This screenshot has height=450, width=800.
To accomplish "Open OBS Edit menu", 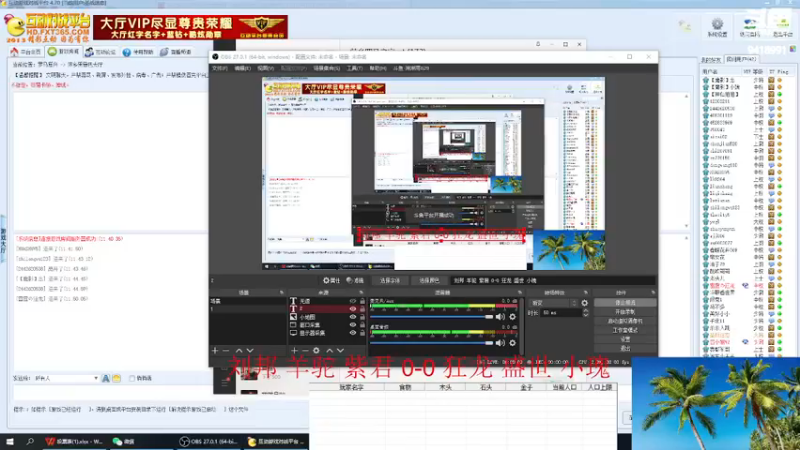I will coord(242,68).
